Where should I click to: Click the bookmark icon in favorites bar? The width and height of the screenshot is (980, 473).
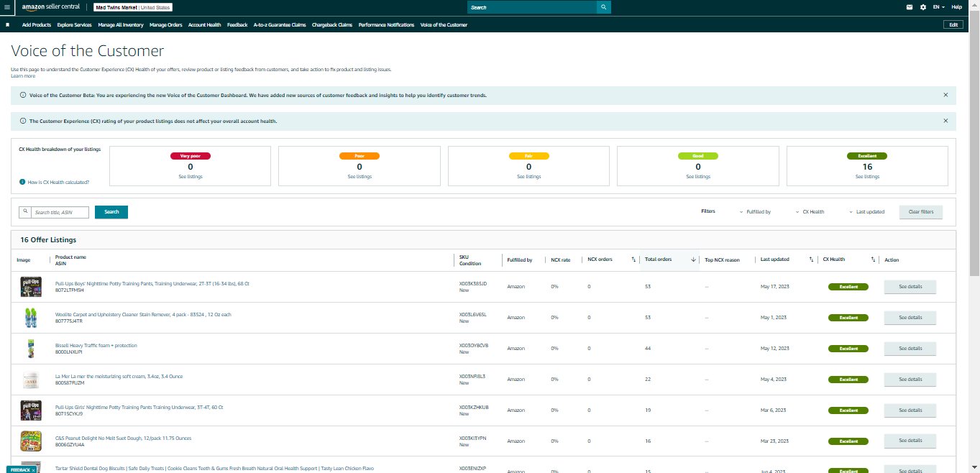coord(7,24)
